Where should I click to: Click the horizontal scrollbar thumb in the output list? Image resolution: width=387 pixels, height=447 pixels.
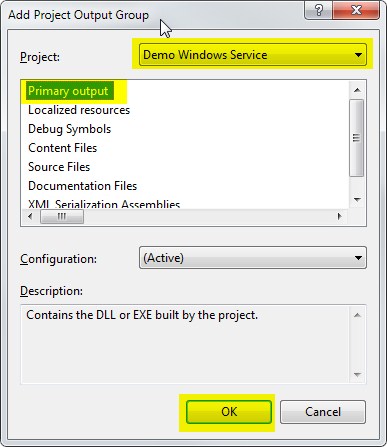pyautogui.click(x=62, y=217)
